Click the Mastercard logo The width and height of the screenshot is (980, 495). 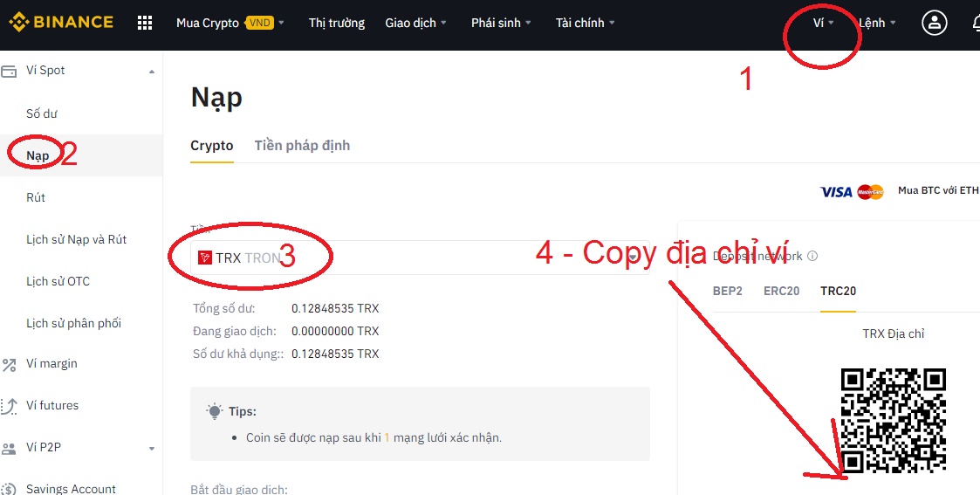871,192
